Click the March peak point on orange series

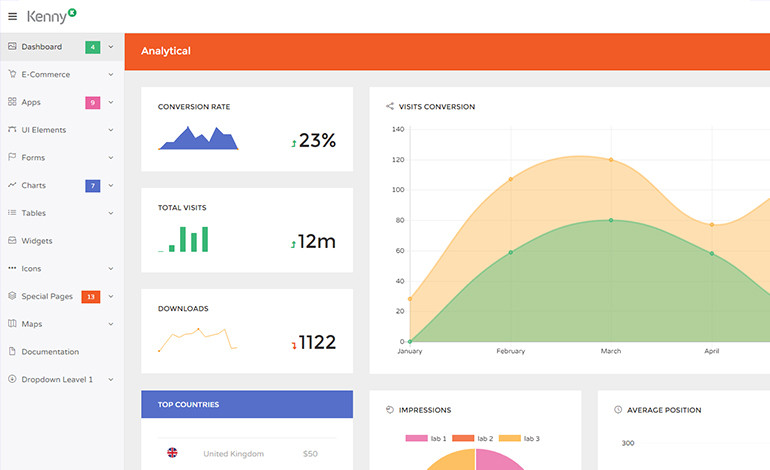tap(611, 160)
